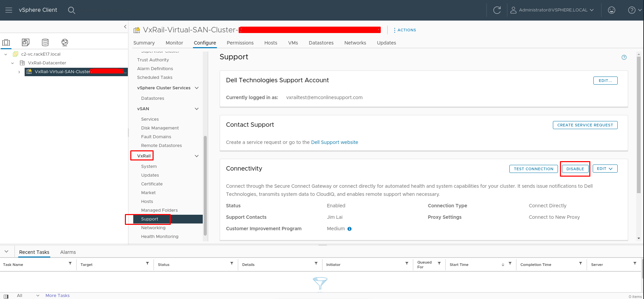Open the More Tasks link

coord(58,296)
